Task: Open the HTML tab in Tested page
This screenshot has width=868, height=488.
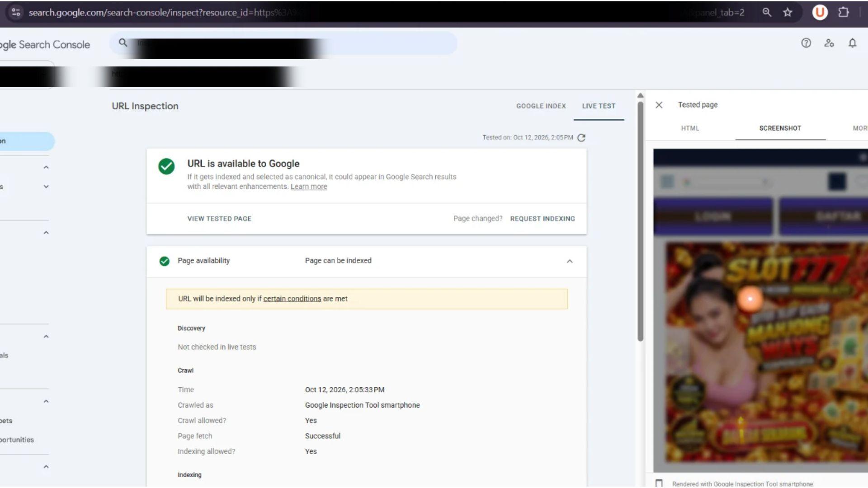Action: (690, 128)
